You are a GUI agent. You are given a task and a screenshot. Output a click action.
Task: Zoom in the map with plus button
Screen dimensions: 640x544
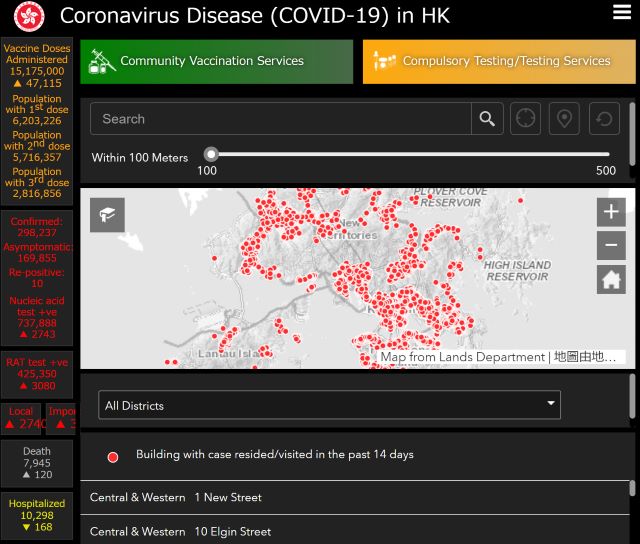(x=611, y=212)
